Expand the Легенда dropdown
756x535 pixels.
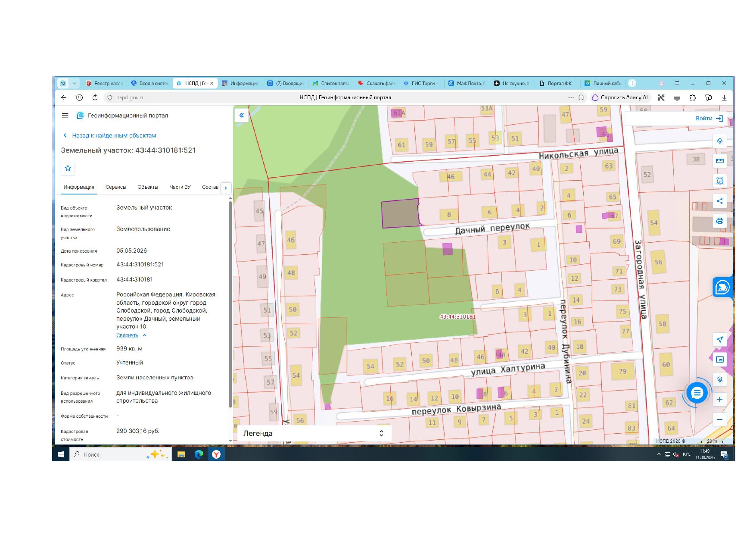314,433
